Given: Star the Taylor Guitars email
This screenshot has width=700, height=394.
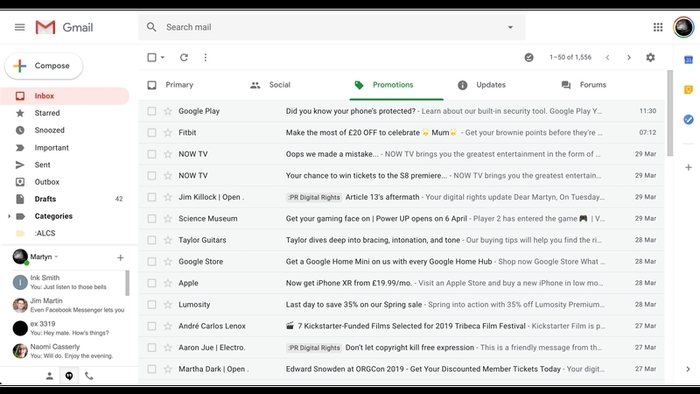Looking at the screenshot, I should pos(168,240).
